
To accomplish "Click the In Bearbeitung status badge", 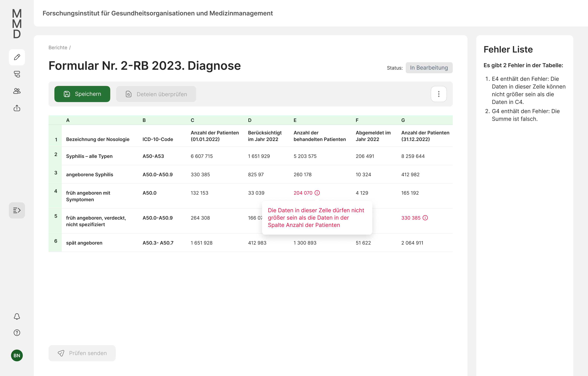I will (429, 68).
